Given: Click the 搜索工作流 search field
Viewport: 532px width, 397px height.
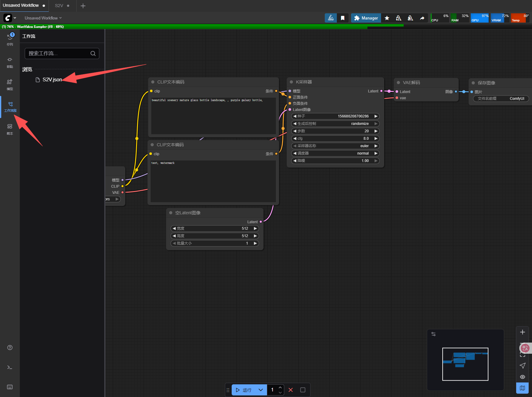Looking at the screenshot, I should click(62, 53).
